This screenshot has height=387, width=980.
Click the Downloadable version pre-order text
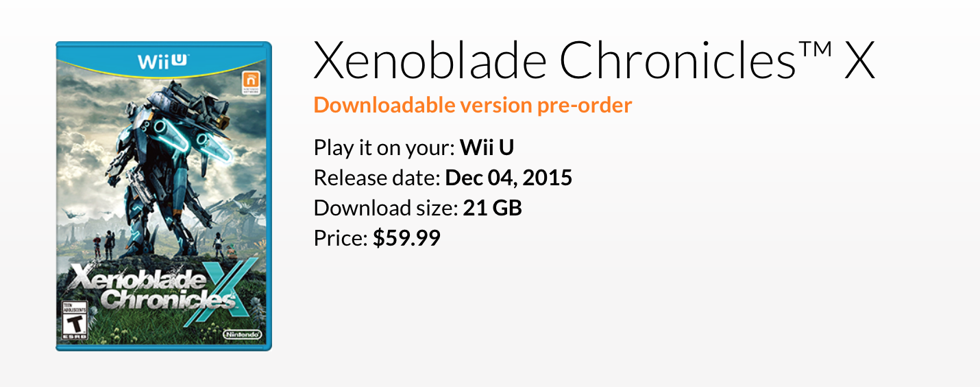[x=473, y=105]
